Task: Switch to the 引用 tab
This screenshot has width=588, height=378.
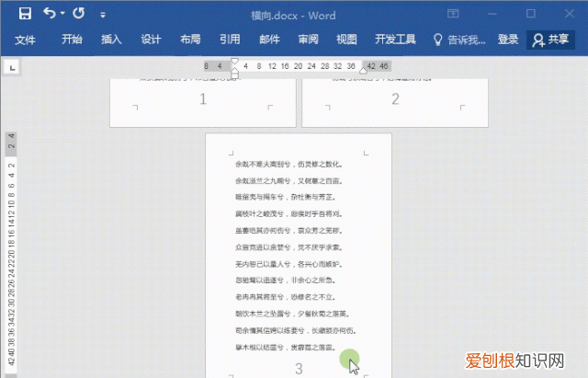Action: point(230,40)
